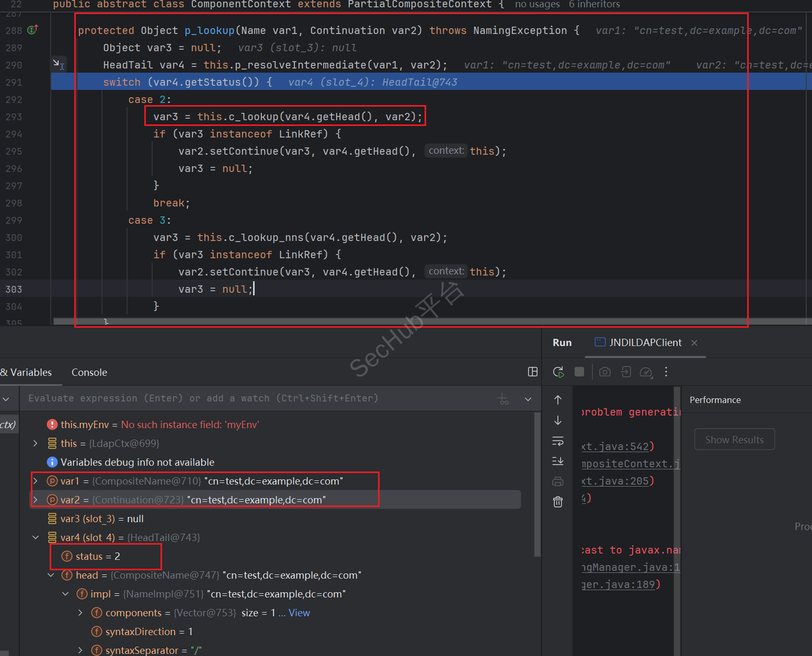The width and height of the screenshot is (812, 656).
Task: Open more Run toolbar options
Action: click(666, 372)
